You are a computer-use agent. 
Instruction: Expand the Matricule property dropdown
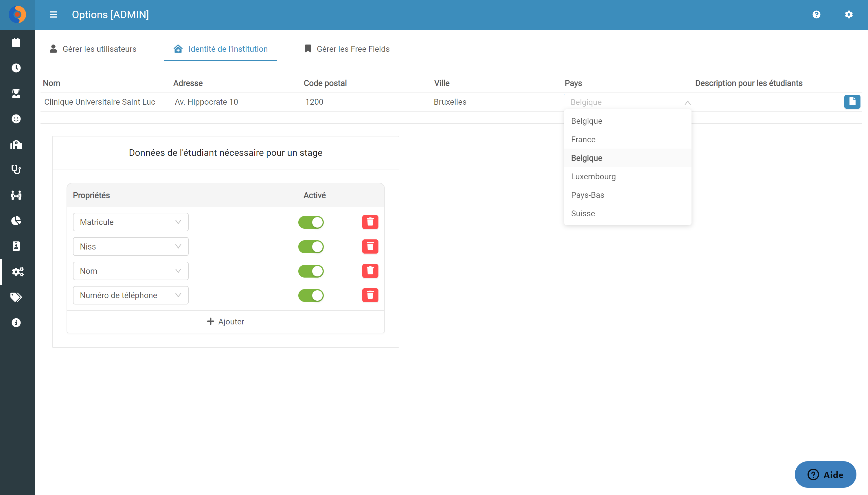130,222
